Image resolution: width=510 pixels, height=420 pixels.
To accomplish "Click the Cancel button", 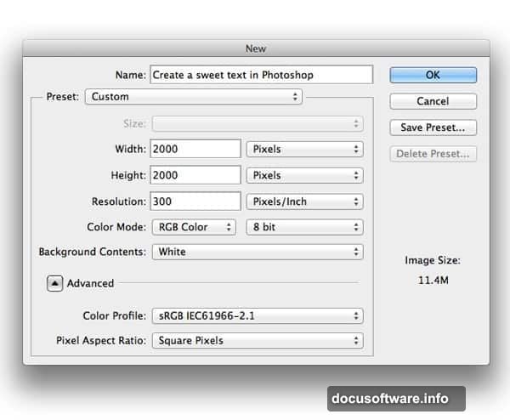I will [433, 101].
